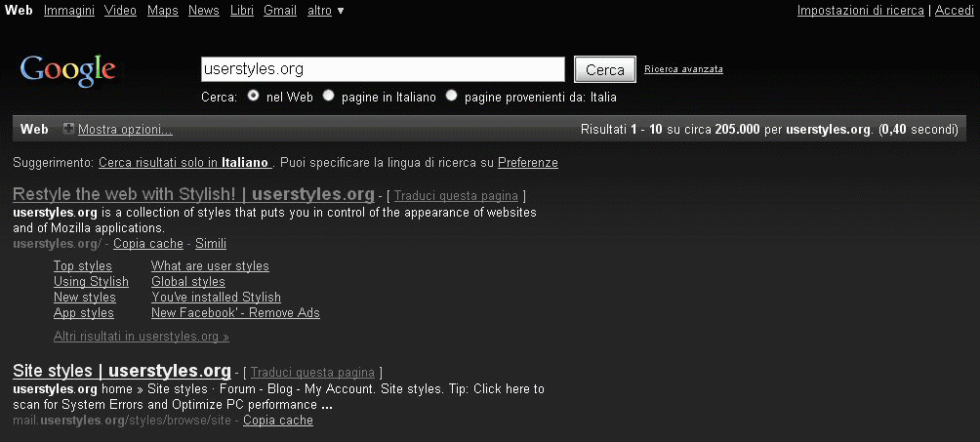Open 'Impostazioni di ricerca' link

[x=861, y=11]
